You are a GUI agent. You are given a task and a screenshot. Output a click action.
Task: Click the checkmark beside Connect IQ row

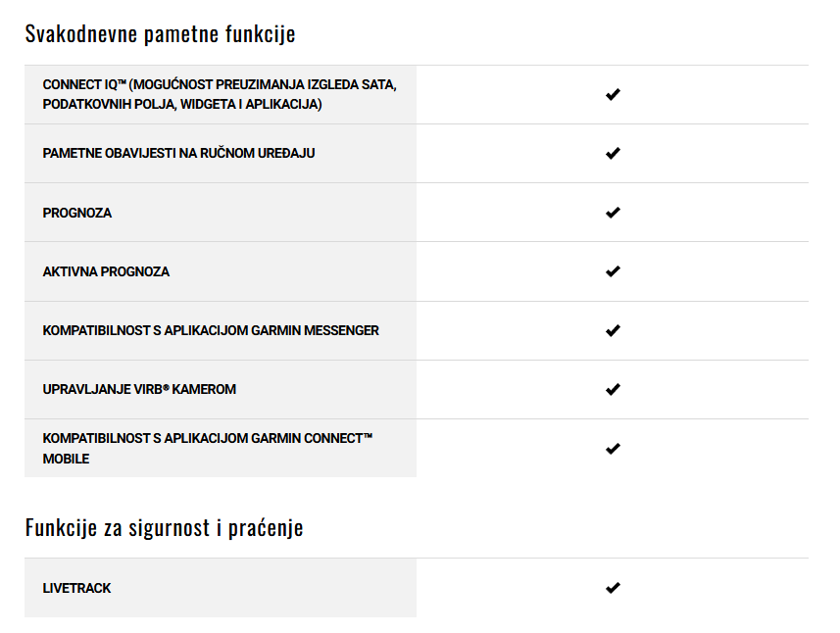click(613, 95)
